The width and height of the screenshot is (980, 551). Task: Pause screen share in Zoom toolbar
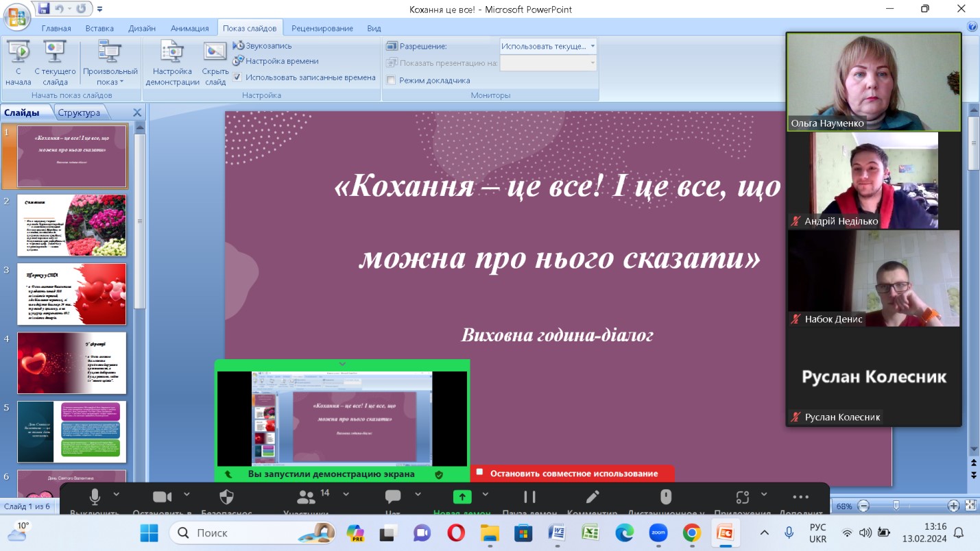[529, 497]
